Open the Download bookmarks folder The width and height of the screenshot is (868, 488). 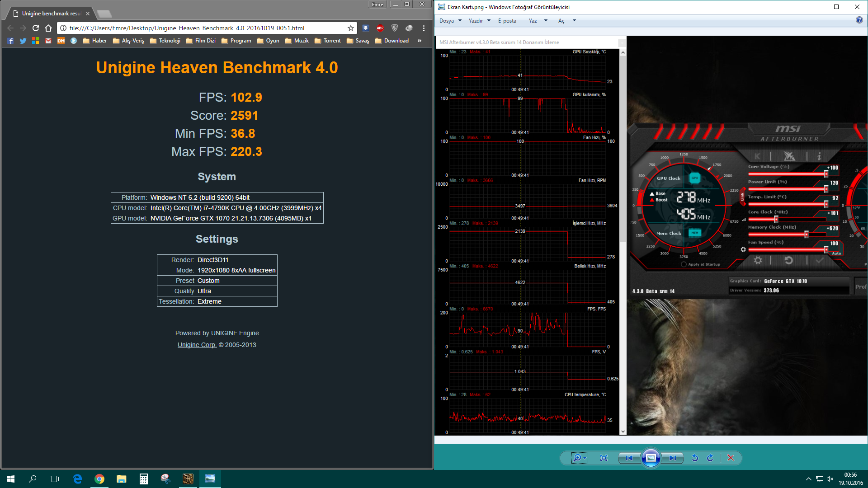point(392,41)
